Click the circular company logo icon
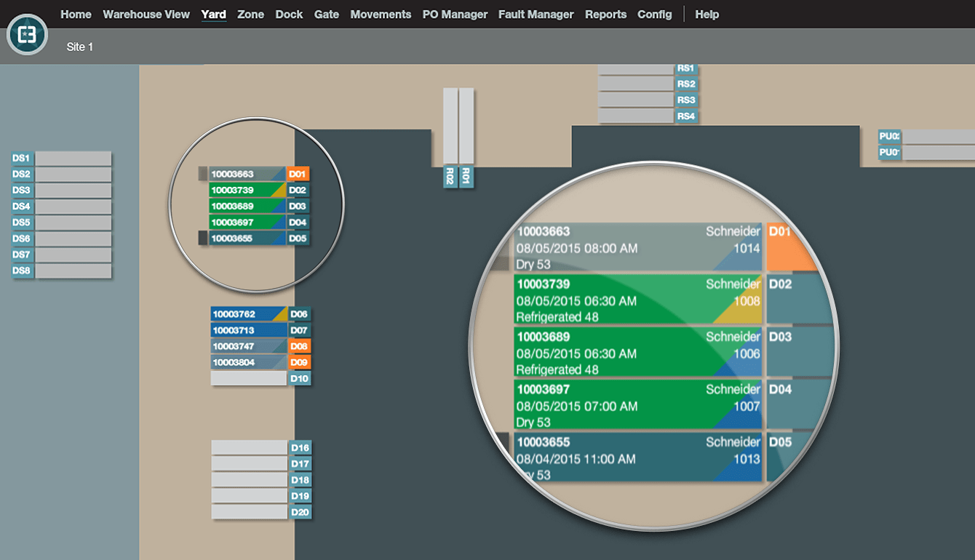Viewport: 975px width, 560px height. click(27, 35)
